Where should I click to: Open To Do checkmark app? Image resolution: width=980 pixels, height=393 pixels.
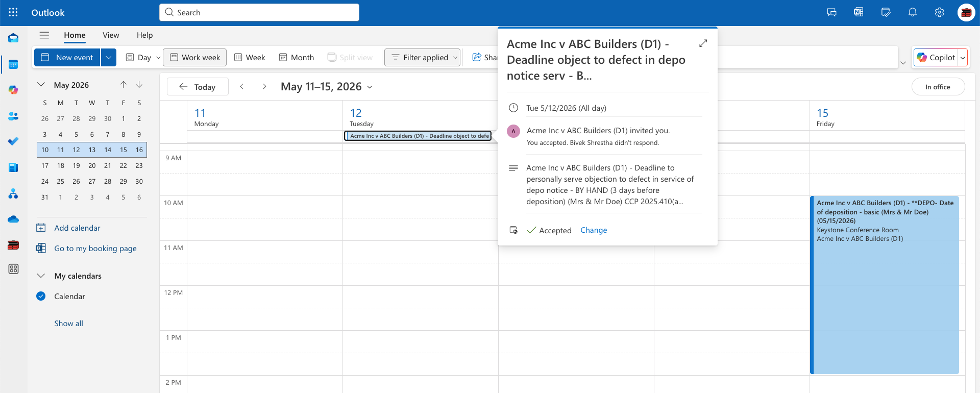point(13,141)
